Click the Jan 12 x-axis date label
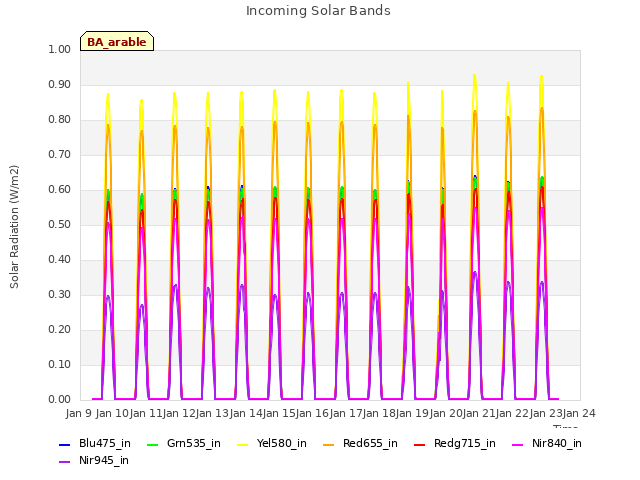The image size is (640, 480). (179, 414)
